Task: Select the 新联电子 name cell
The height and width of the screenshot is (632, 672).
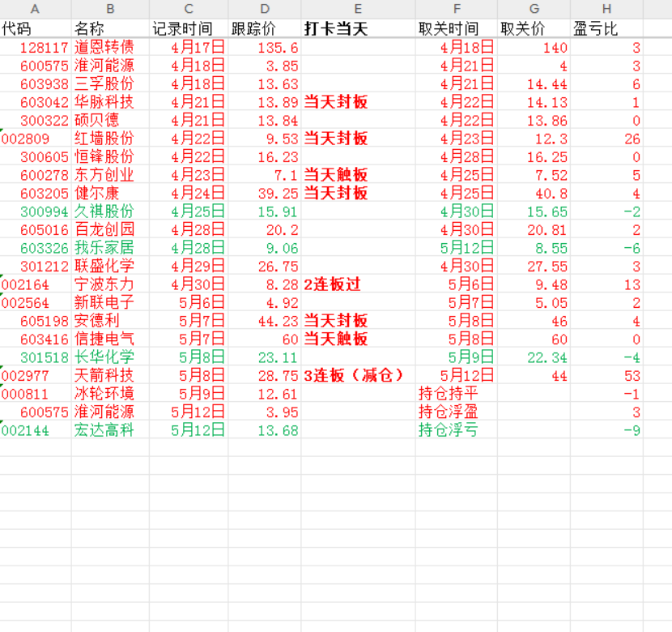Action: click(x=110, y=302)
